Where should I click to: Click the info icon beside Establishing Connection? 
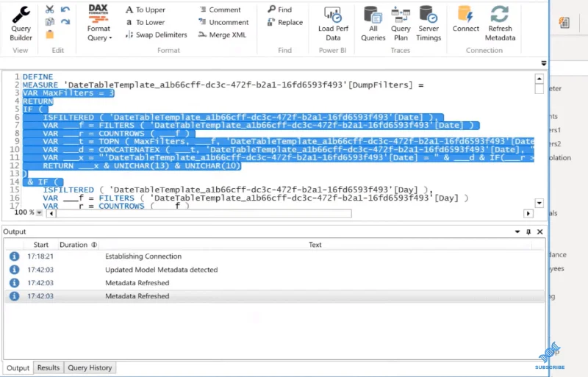14,256
